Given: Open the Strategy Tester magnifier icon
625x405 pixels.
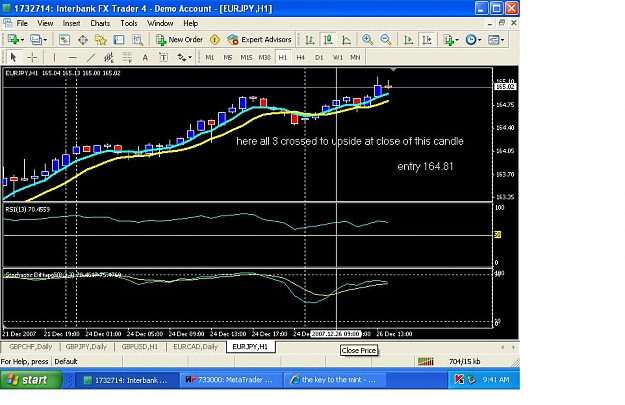Looking at the screenshot, I should [137, 39].
